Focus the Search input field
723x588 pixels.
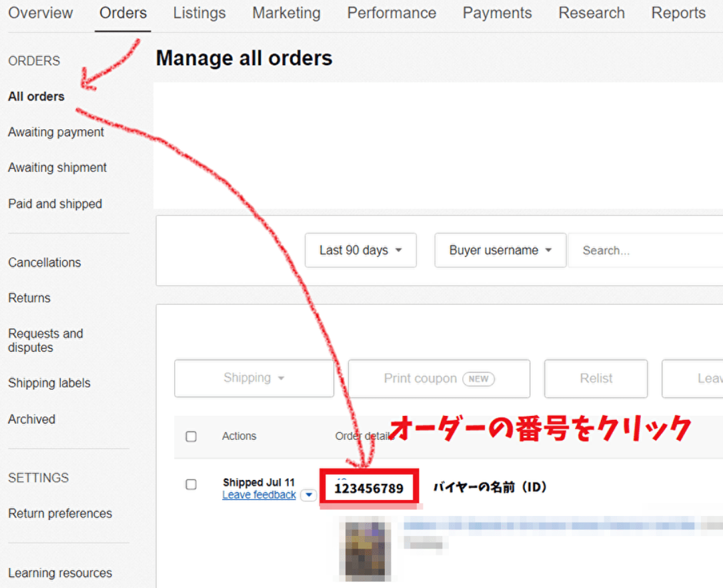click(x=646, y=250)
